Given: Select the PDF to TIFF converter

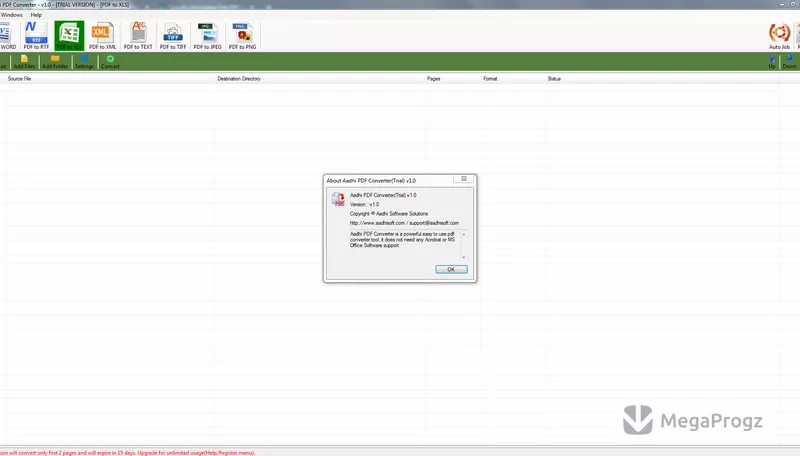Looking at the screenshot, I should 173,36.
